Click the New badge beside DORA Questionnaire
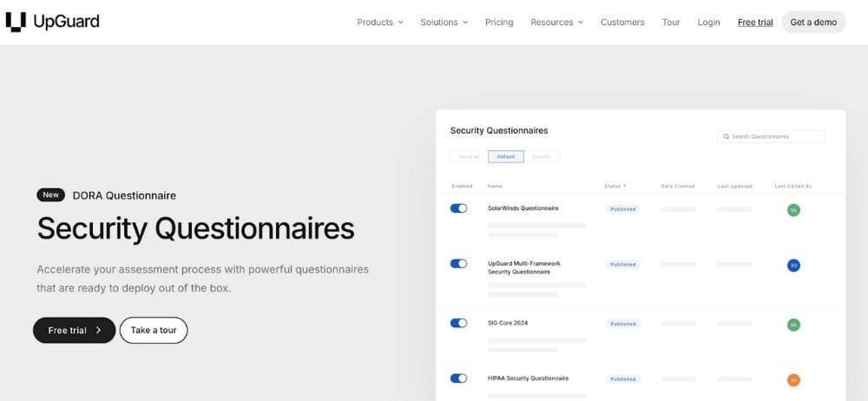 coord(51,195)
